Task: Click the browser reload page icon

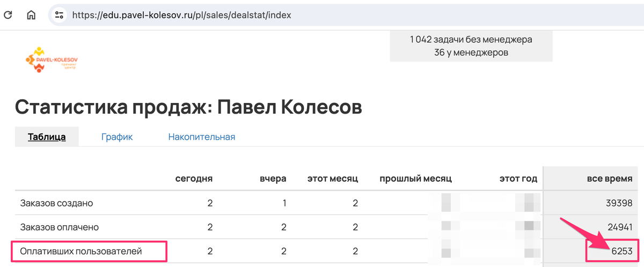Action: (x=8, y=15)
